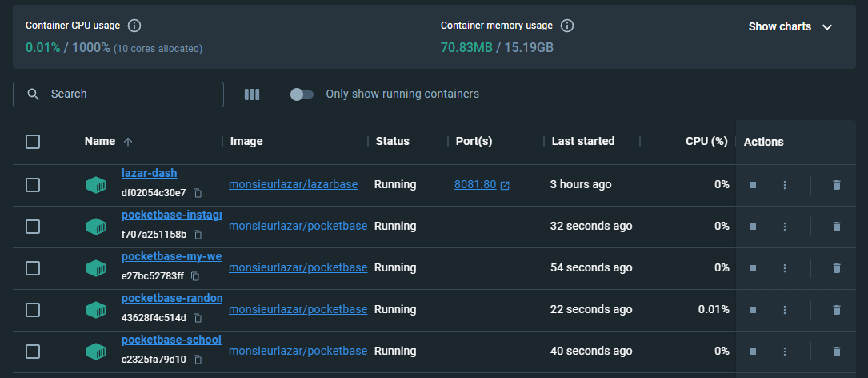
Task: Click the Container CPU usage info icon
Action: 134,26
